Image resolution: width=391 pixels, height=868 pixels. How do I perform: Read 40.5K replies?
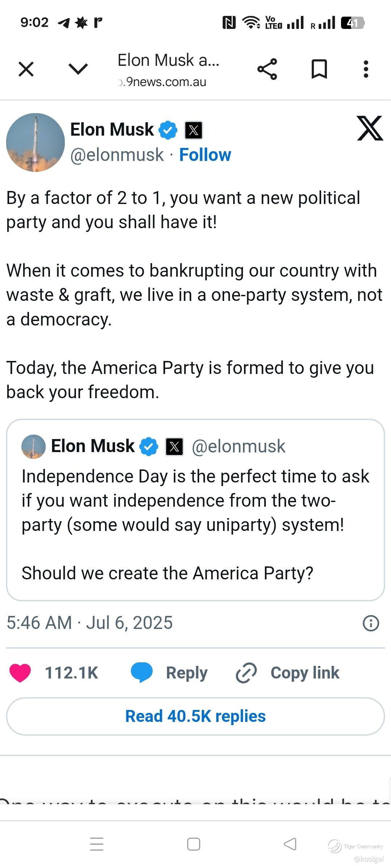tap(195, 716)
